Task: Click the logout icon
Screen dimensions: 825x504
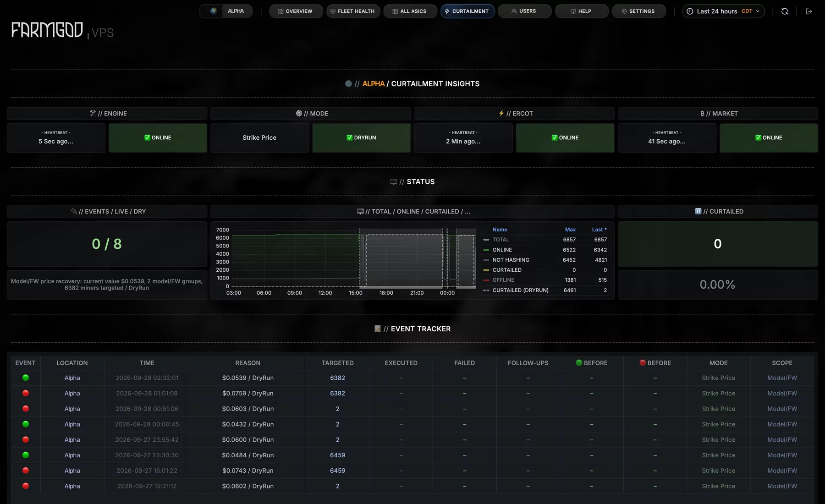Action: click(809, 11)
